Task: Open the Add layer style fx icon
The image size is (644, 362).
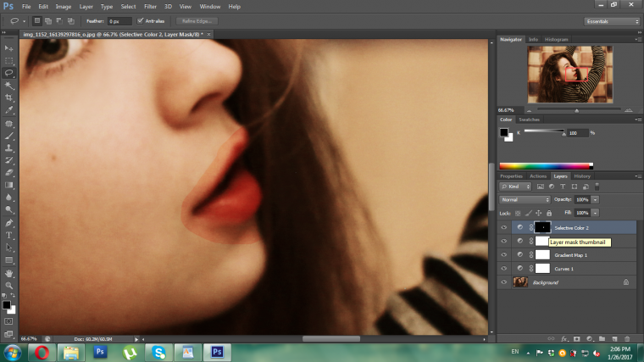Action: pyautogui.click(x=563, y=338)
